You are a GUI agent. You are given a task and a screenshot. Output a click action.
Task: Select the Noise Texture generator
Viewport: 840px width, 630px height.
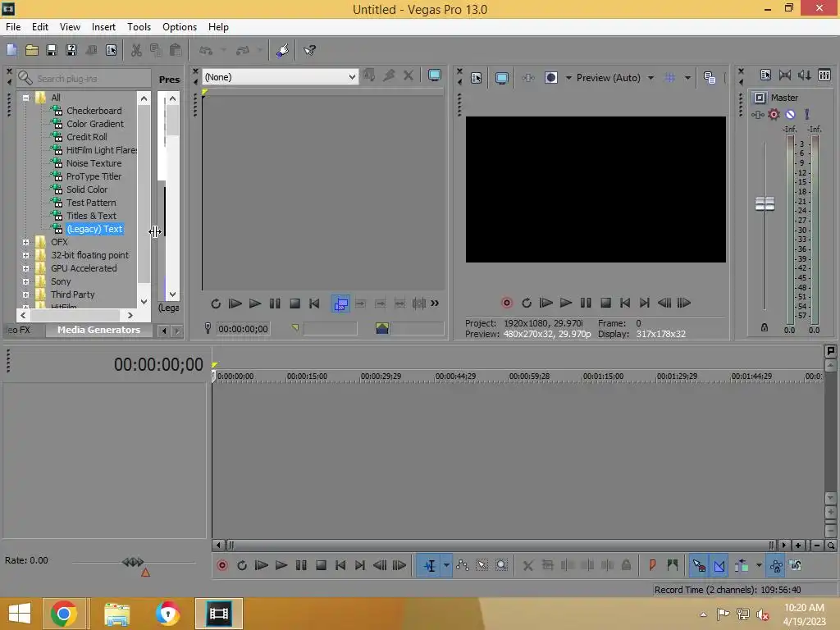tap(94, 163)
